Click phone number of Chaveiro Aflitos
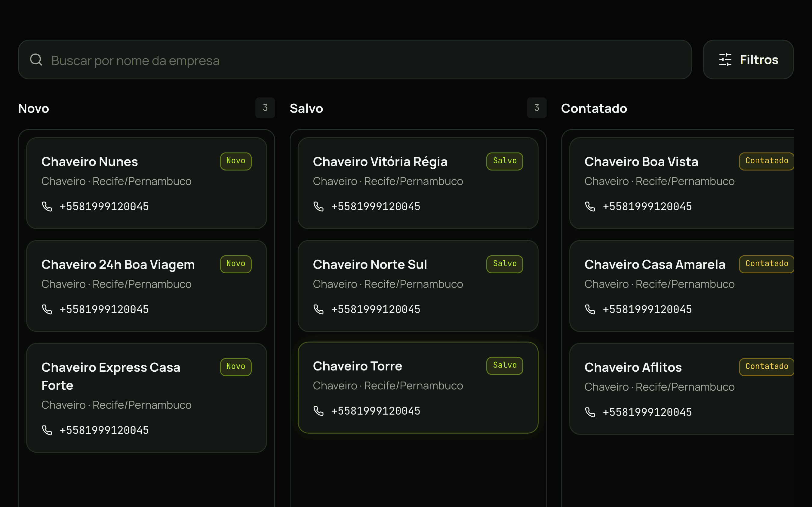This screenshot has width=812, height=507. click(647, 412)
